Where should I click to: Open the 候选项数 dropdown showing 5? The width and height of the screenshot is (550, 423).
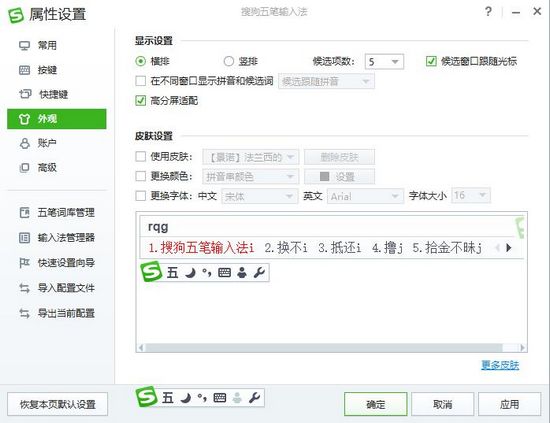[384, 62]
